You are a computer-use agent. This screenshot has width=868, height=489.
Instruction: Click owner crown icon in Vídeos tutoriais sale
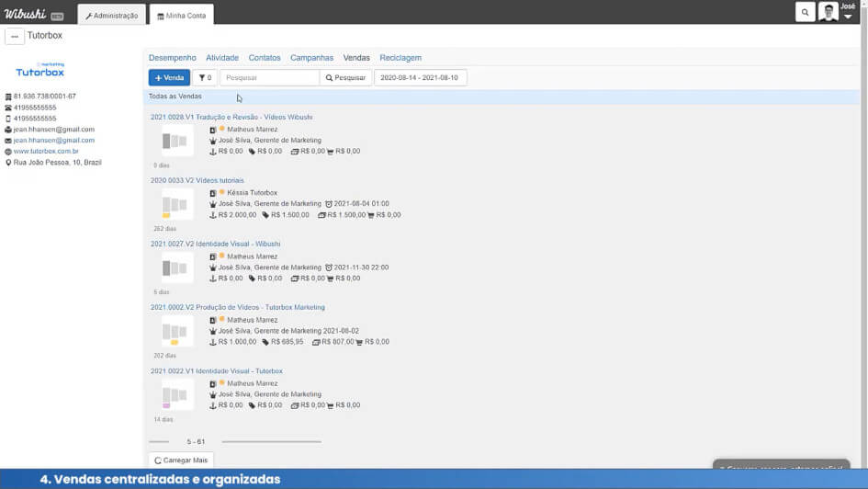pyautogui.click(x=212, y=204)
